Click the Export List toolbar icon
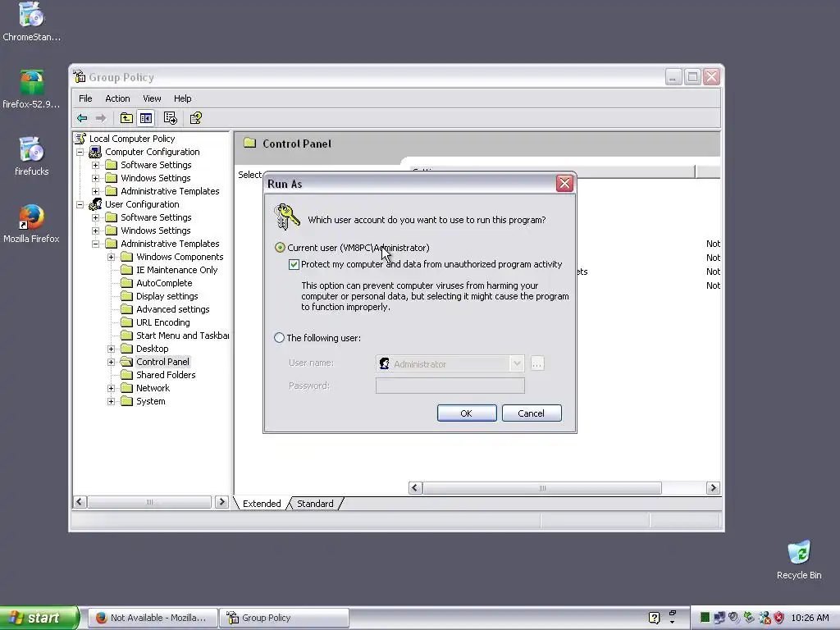The image size is (840, 630). click(171, 118)
